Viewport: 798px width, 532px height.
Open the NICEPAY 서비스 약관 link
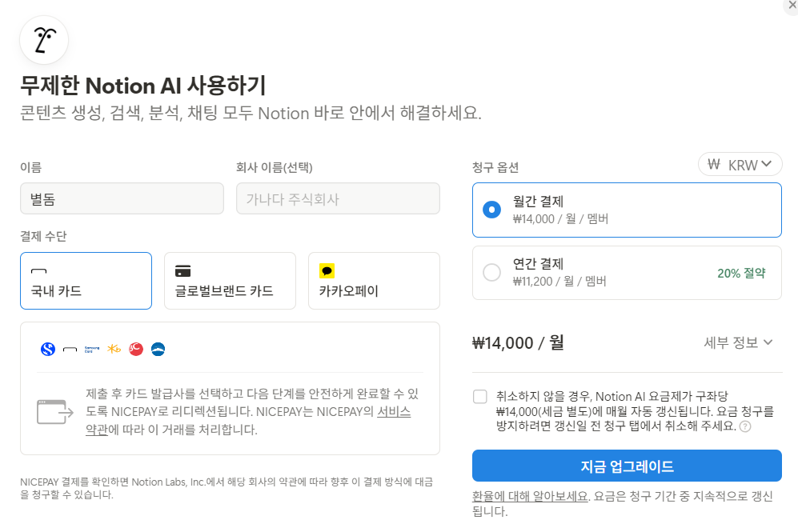click(x=400, y=414)
